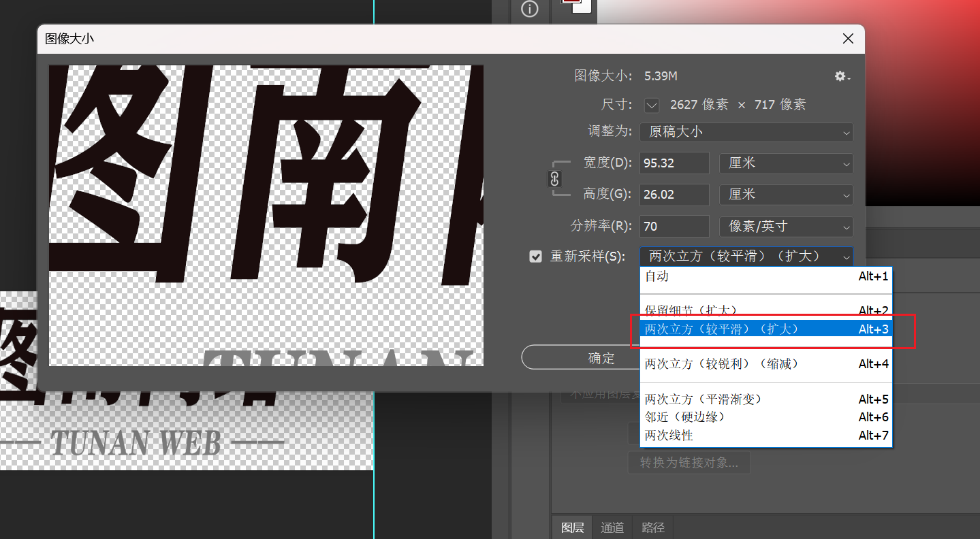
Task: Select 自动 resampling option
Action: click(x=766, y=276)
